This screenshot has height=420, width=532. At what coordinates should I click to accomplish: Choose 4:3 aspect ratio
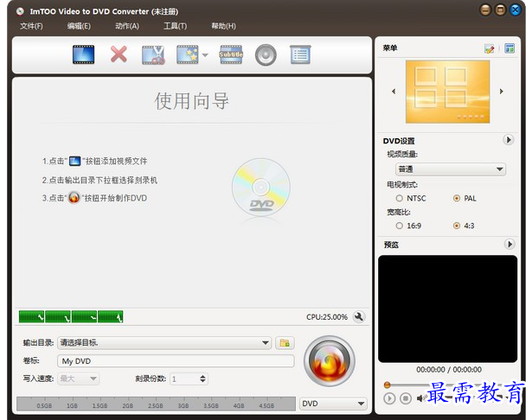pyautogui.click(x=464, y=226)
